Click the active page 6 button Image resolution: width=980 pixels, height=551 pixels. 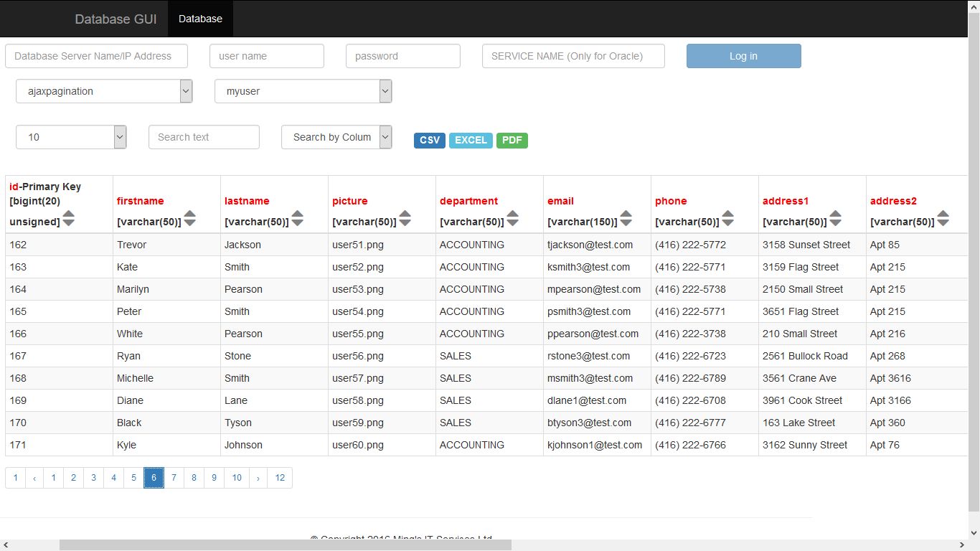[x=154, y=478]
